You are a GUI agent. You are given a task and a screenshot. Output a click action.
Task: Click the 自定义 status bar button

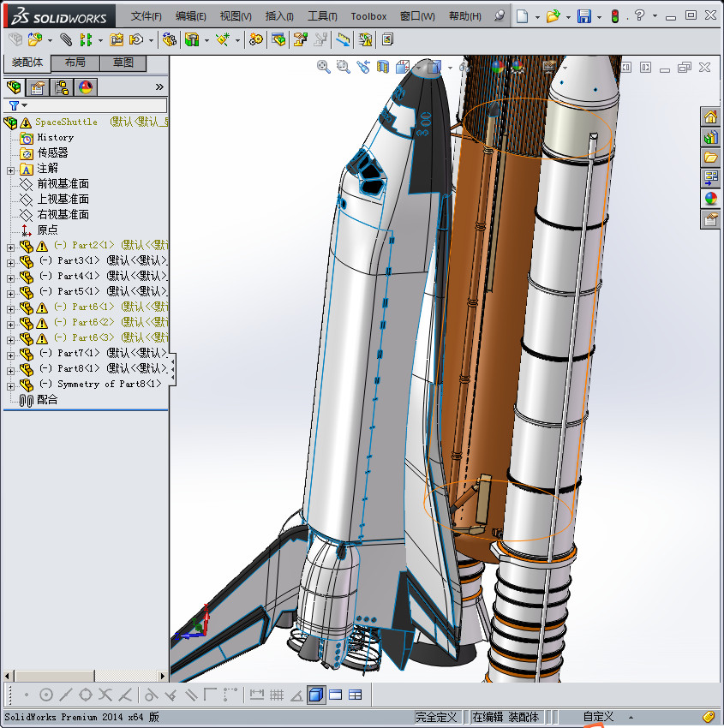point(598,717)
